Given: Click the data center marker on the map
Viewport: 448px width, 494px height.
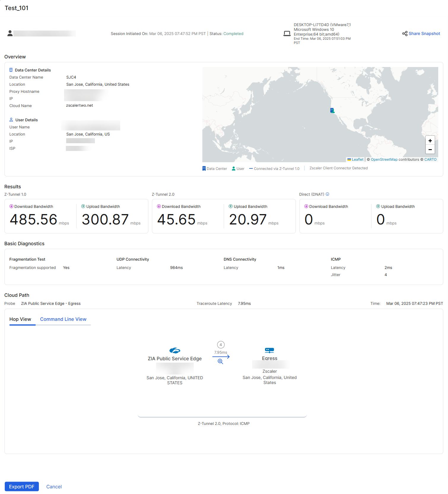Looking at the screenshot, I should (x=332, y=110).
